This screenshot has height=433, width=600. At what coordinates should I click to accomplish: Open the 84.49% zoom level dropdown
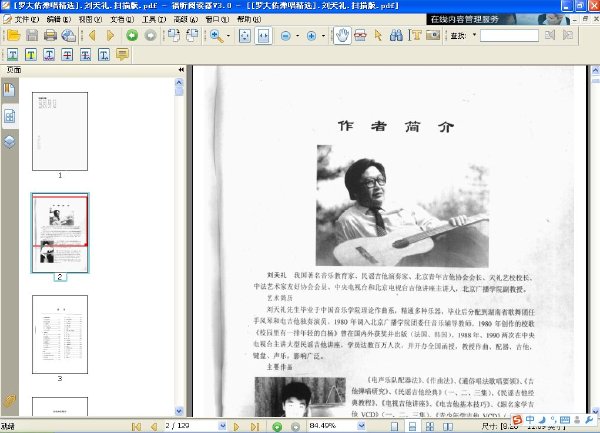(x=361, y=426)
